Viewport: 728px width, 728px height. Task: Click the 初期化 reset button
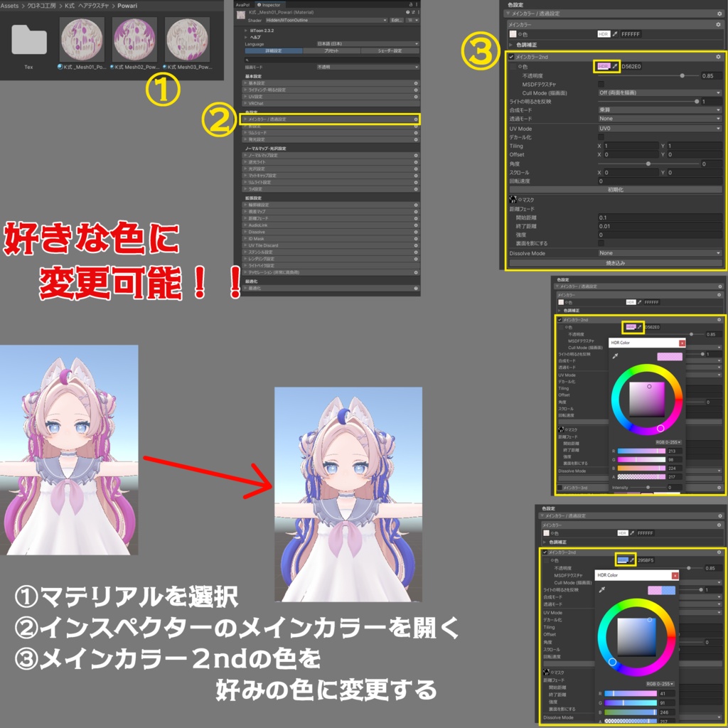tap(616, 190)
